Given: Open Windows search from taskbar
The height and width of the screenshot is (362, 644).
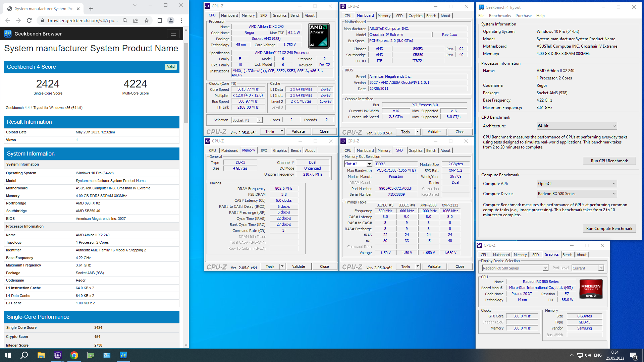Looking at the screenshot, I should coord(24,355).
